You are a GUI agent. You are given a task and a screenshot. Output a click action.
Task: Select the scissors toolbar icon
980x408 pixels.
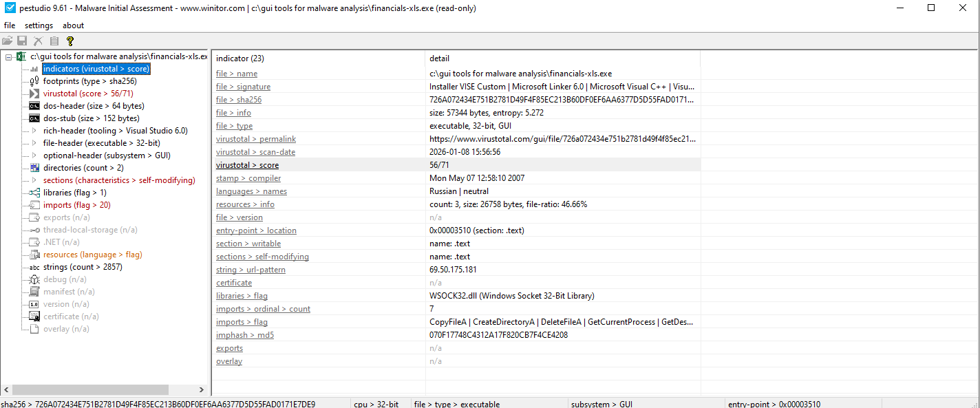(x=38, y=41)
